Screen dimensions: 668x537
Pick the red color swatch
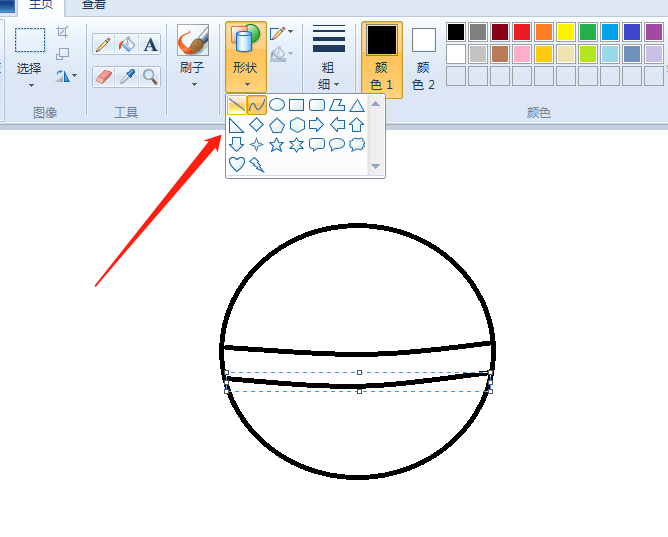click(x=522, y=32)
